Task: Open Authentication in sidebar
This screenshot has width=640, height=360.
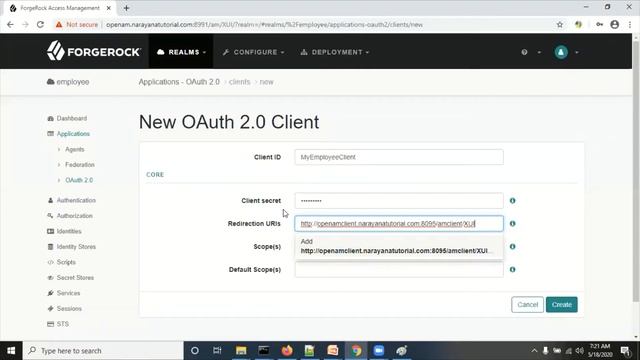Action: [x=76, y=200]
